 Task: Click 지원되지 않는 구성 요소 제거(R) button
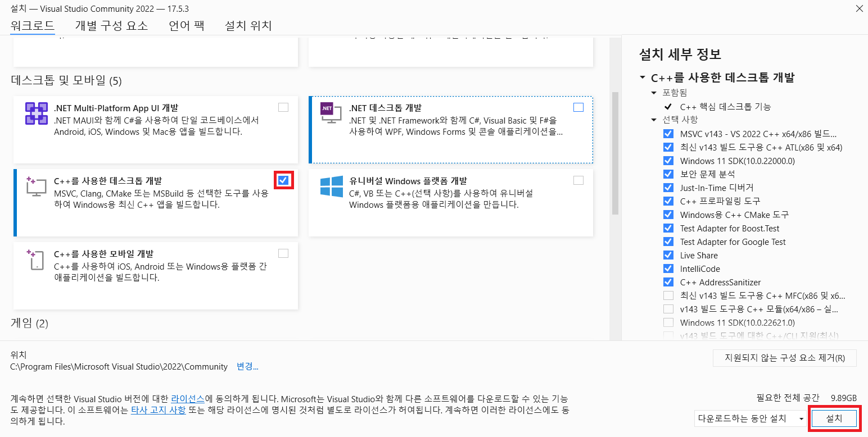784,358
